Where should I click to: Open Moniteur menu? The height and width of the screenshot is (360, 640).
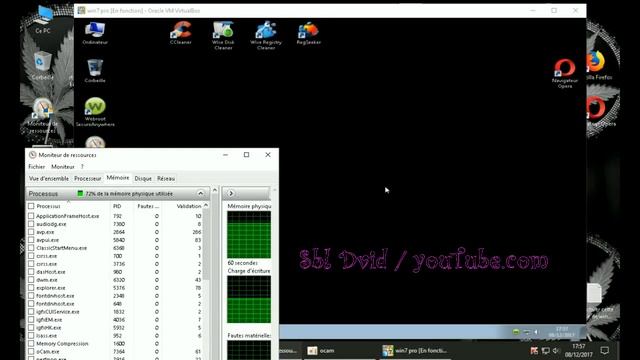pyautogui.click(x=63, y=167)
